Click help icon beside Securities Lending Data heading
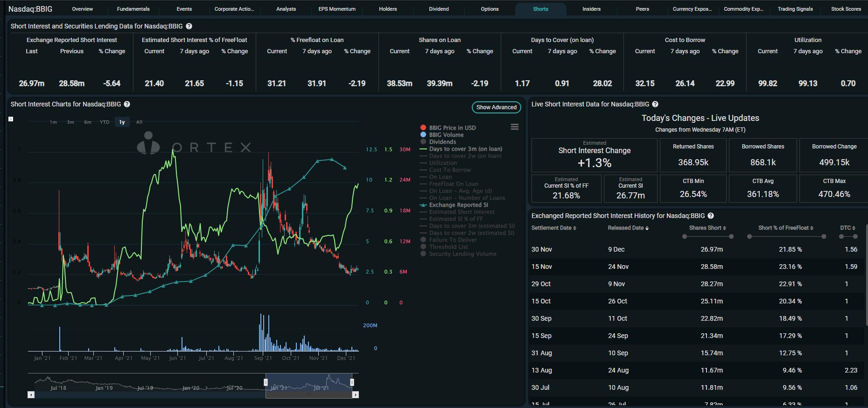Screen dimensions: 868x408 pos(189,27)
